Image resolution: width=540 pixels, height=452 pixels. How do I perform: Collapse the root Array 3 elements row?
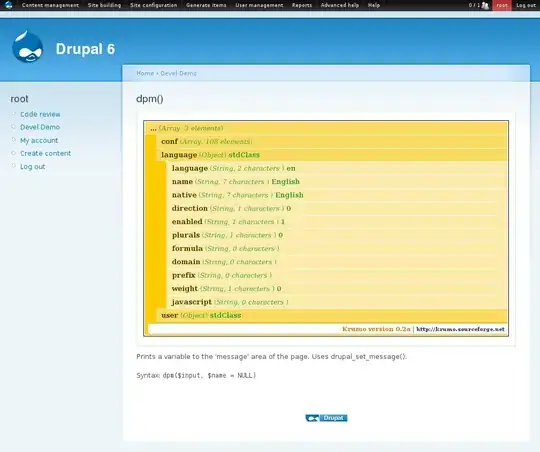(x=326, y=128)
